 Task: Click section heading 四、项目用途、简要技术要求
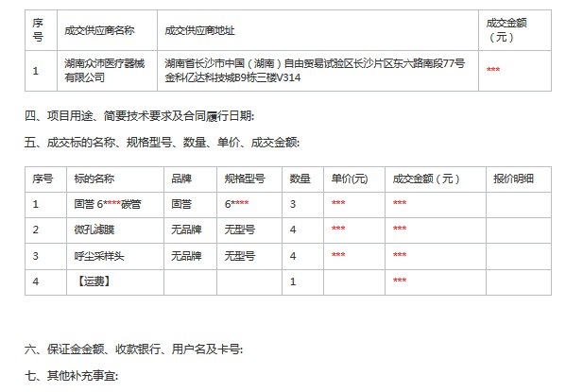(139, 116)
